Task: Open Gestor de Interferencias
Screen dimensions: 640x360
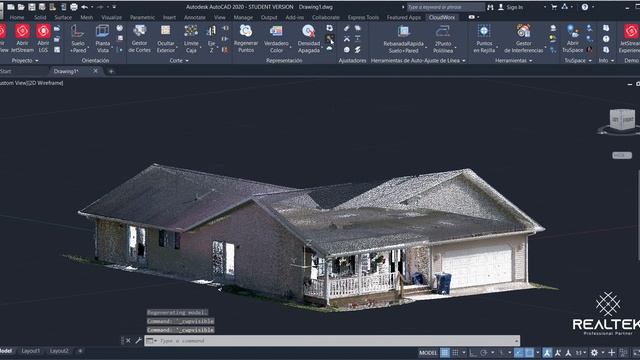Action: click(523, 38)
